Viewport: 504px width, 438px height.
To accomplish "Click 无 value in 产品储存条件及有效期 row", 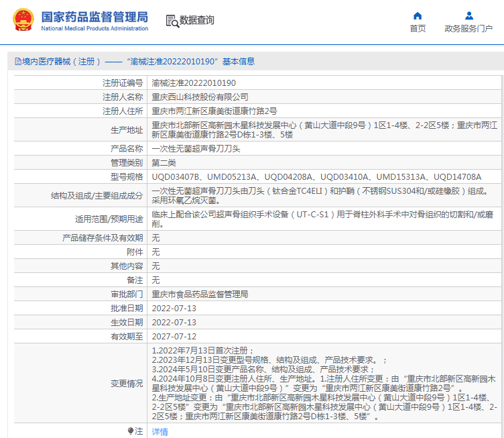I will tap(155, 238).
